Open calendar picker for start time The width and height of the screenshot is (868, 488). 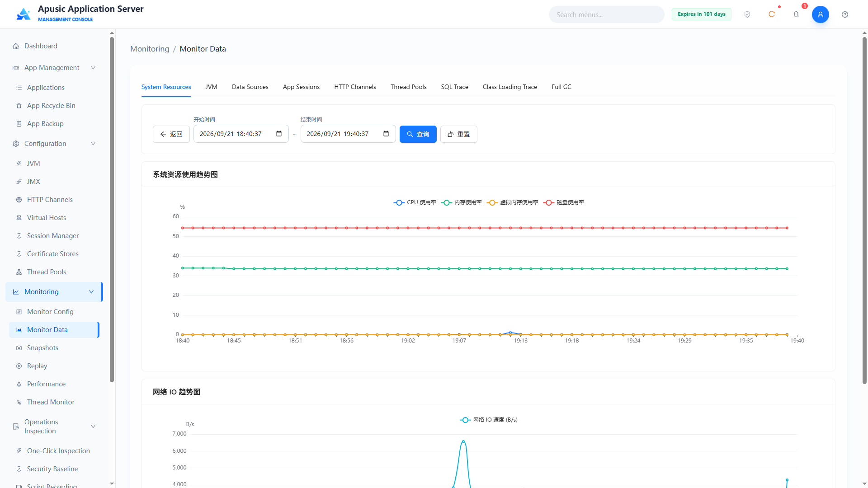(x=279, y=134)
